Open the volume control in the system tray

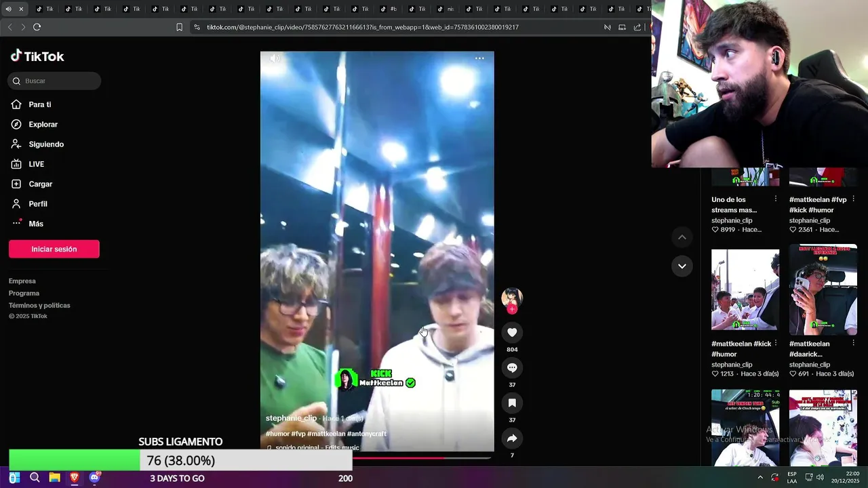click(x=820, y=478)
